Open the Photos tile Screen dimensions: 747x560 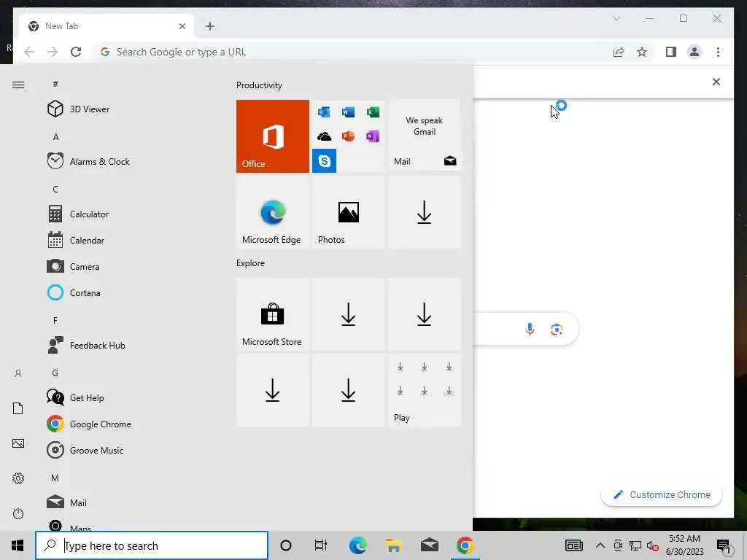click(x=348, y=212)
